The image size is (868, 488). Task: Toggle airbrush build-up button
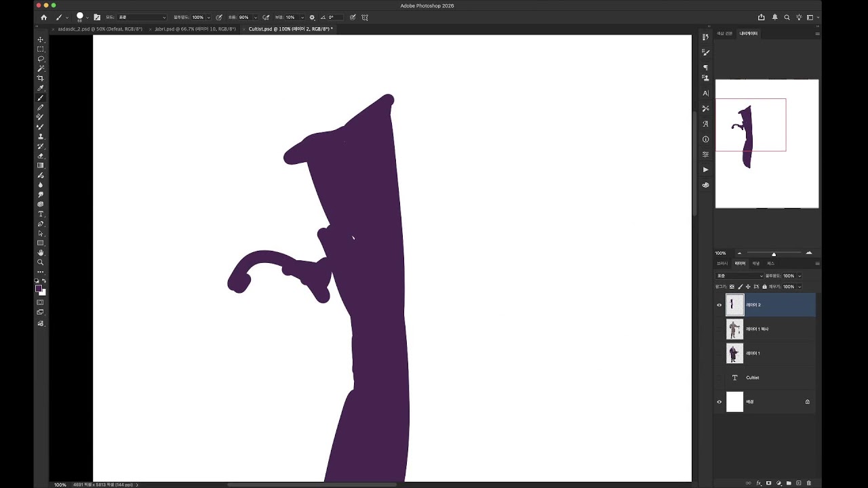(266, 17)
